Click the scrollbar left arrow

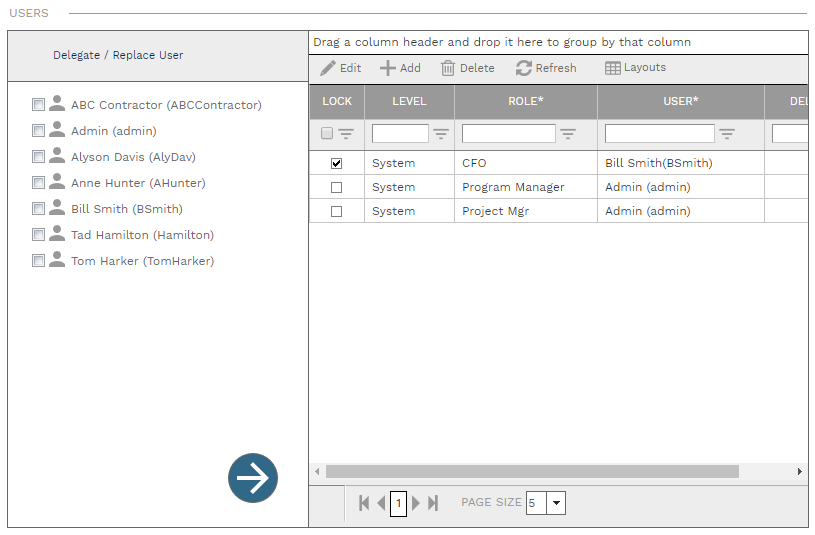pos(317,472)
